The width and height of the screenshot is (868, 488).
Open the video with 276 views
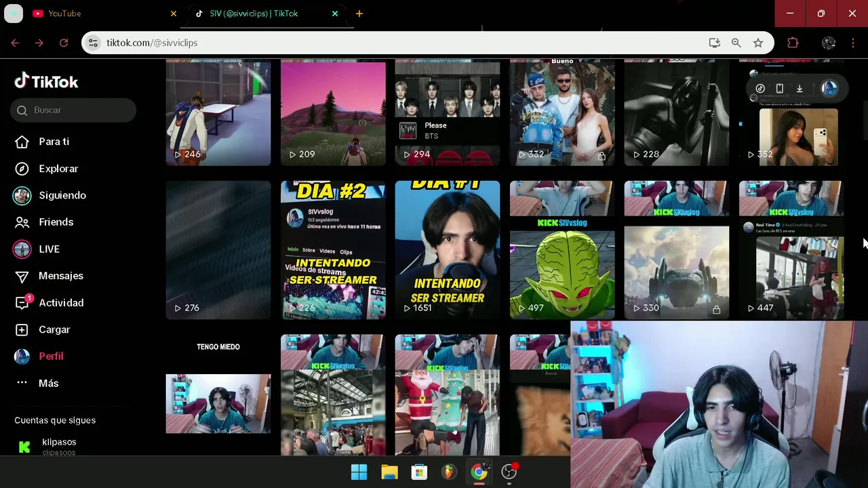click(218, 249)
